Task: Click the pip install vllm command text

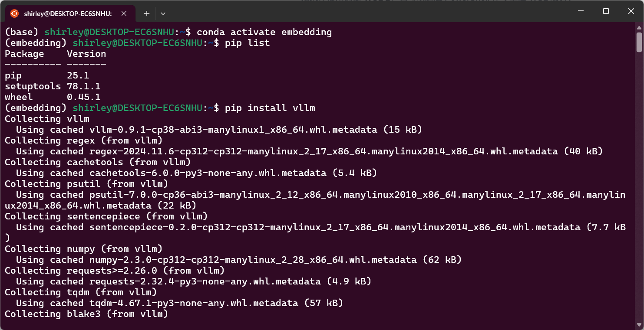Action: (x=270, y=108)
